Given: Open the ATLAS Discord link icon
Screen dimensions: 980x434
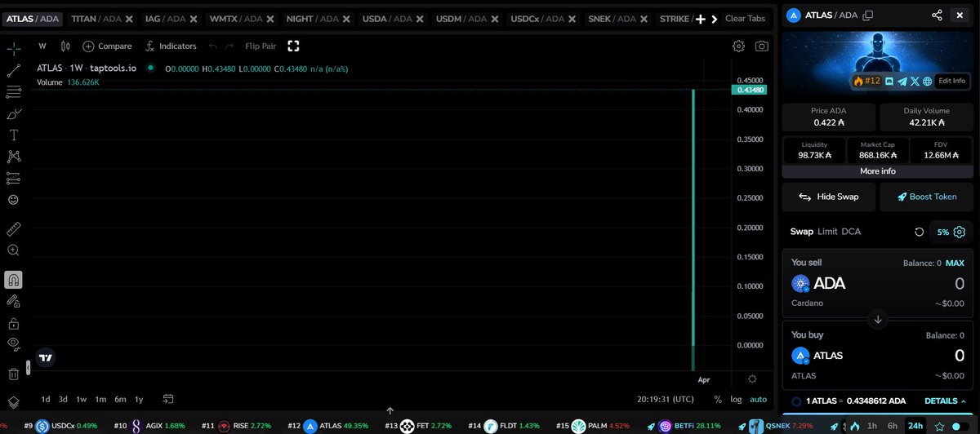Looking at the screenshot, I should [x=889, y=81].
